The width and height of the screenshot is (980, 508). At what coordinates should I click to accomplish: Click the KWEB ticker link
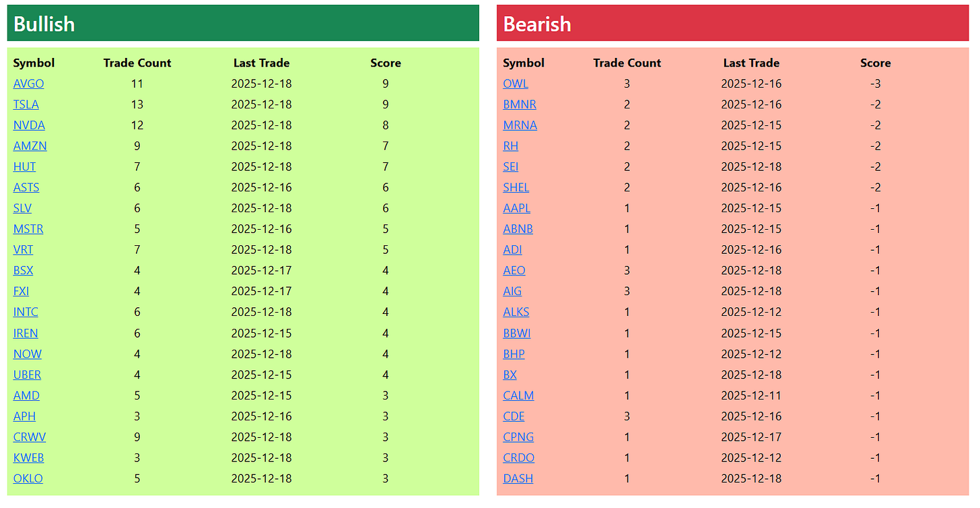click(29, 458)
